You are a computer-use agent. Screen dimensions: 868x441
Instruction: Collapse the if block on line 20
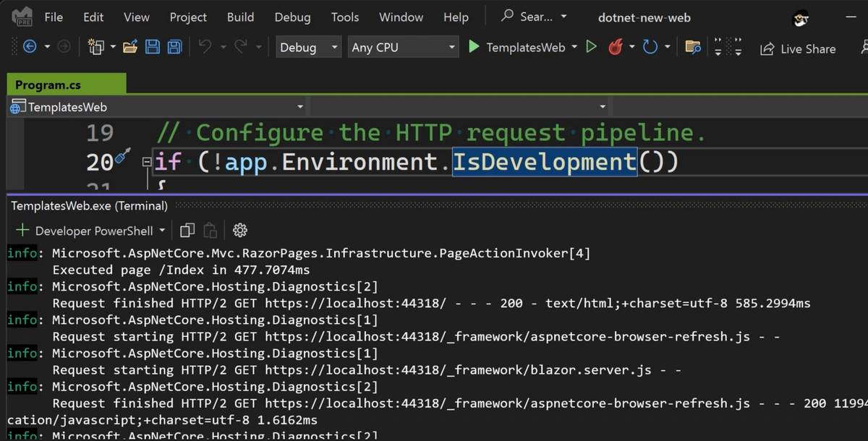pyautogui.click(x=147, y=162)
